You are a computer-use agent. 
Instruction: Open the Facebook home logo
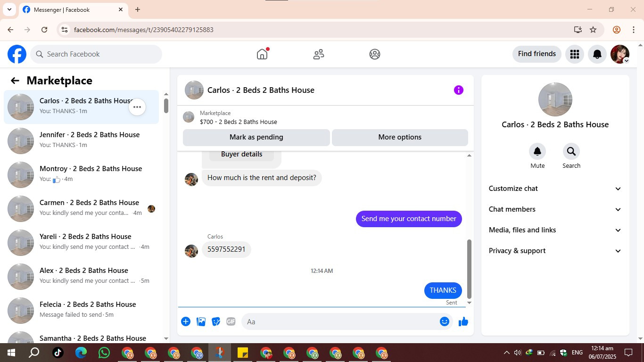click(x=17, y=54)
